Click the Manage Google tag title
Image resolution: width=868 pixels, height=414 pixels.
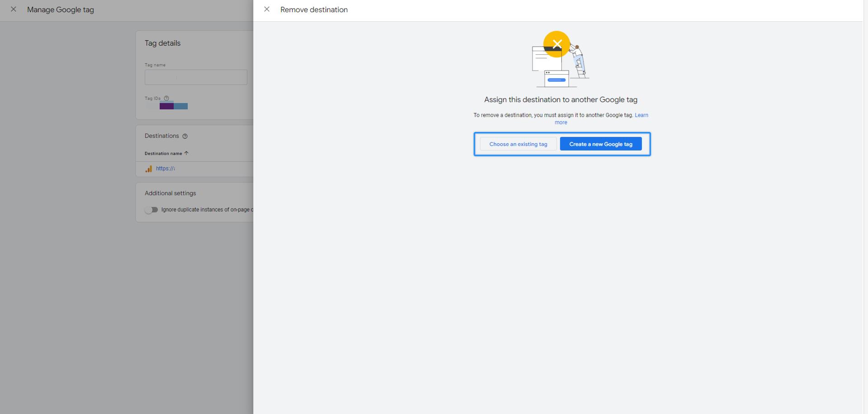(x=61, y=9)
